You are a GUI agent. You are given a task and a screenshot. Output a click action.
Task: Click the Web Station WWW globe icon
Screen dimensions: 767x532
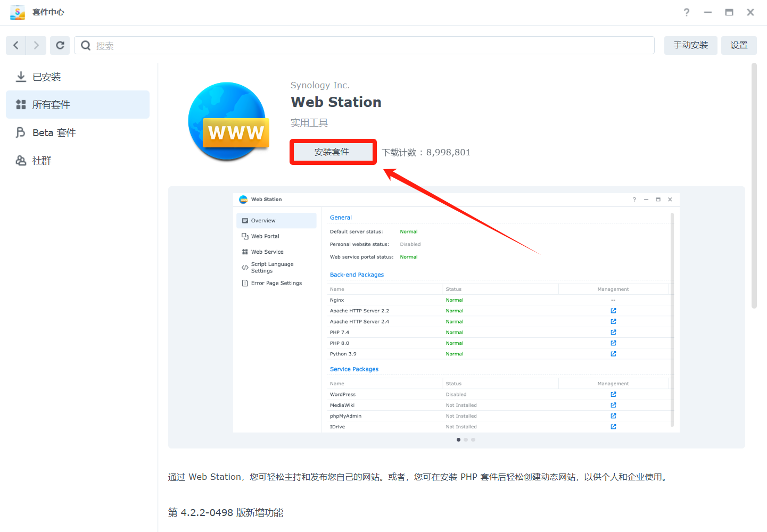228,122
